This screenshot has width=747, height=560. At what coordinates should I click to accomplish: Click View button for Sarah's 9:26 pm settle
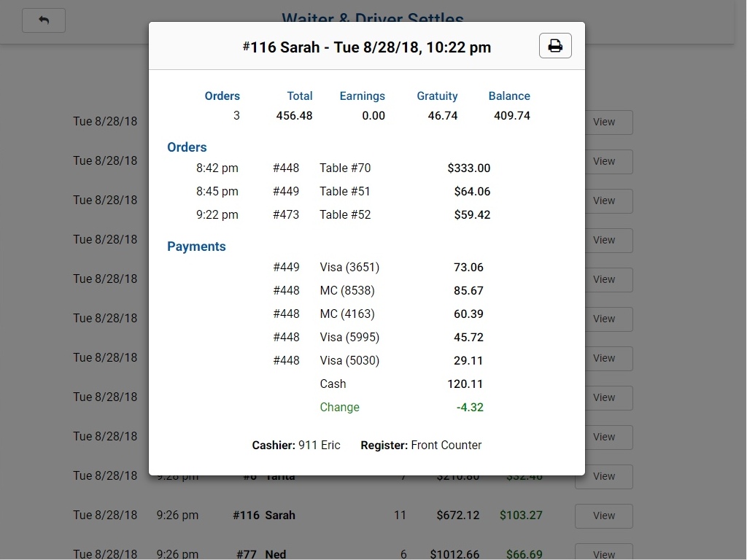click(x=603, y=516)
